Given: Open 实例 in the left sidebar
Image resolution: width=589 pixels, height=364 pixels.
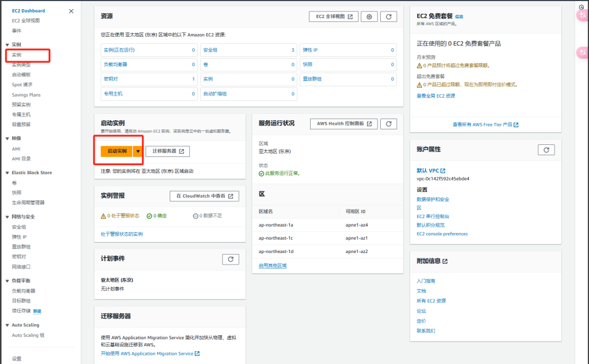Looking at the screenshot, I should (x=17, y=55).
